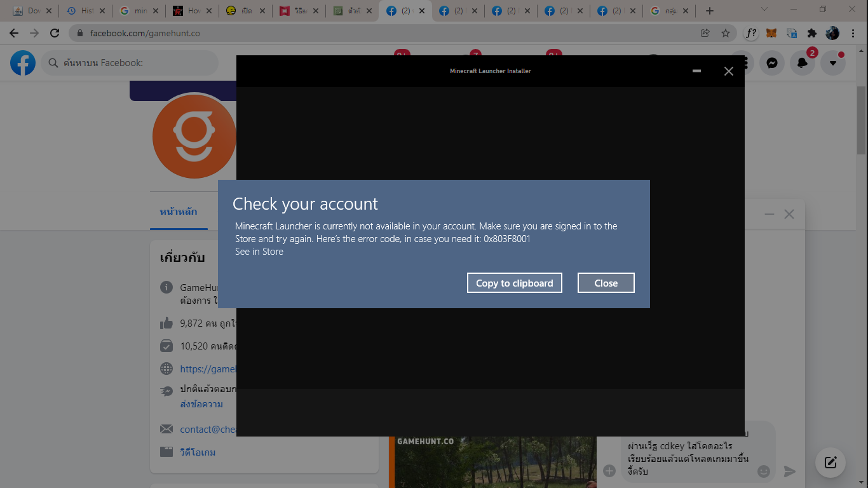Open the translate extension icon
The width and height of the screenshot is (868, 488).
pyautogui.click(x=792, y=33)
